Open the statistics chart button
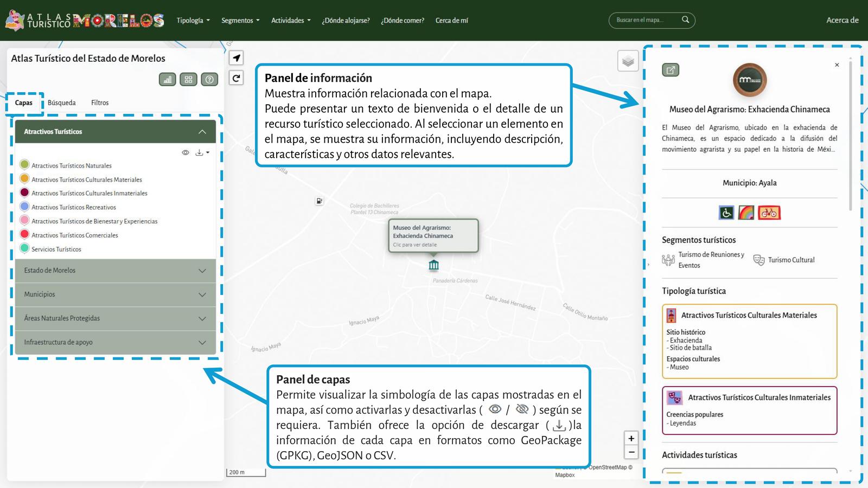The width and height of the screenshot is (868, 488). click(x=168, y=80)
